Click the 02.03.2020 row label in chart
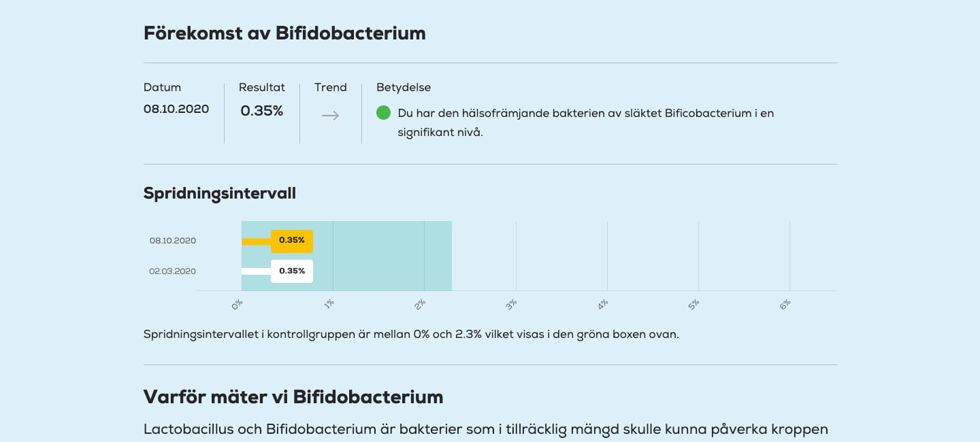Screen dimensions: 980x442 pos(173,271)
